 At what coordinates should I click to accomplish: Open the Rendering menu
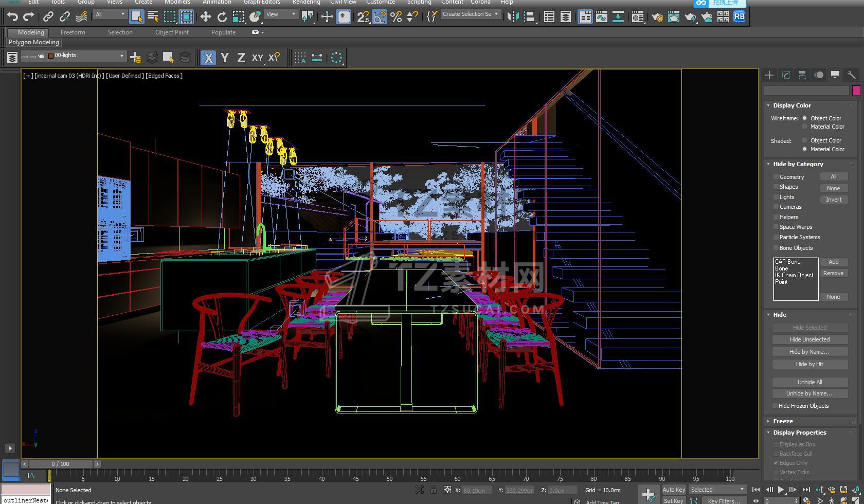pyautogui.click(x=306, y=2)
